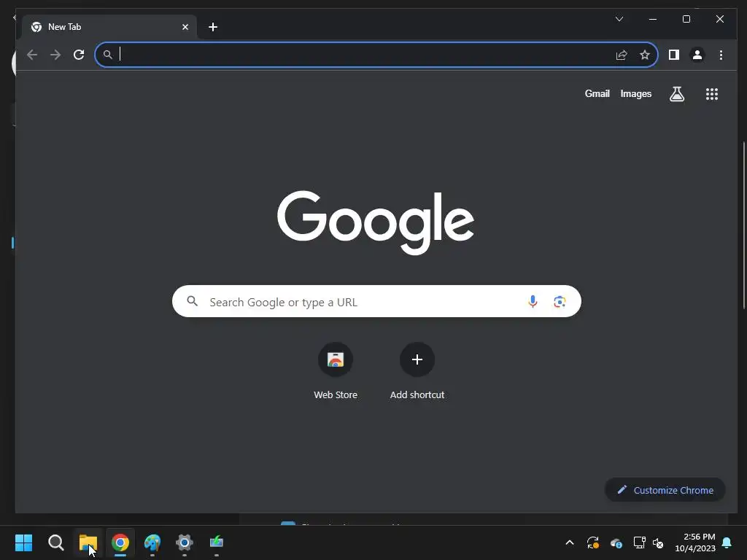The width and height of the screenshot is (747, 560).
Task: Open the Chrome profile avatar menu
Action: coord(697,55)
